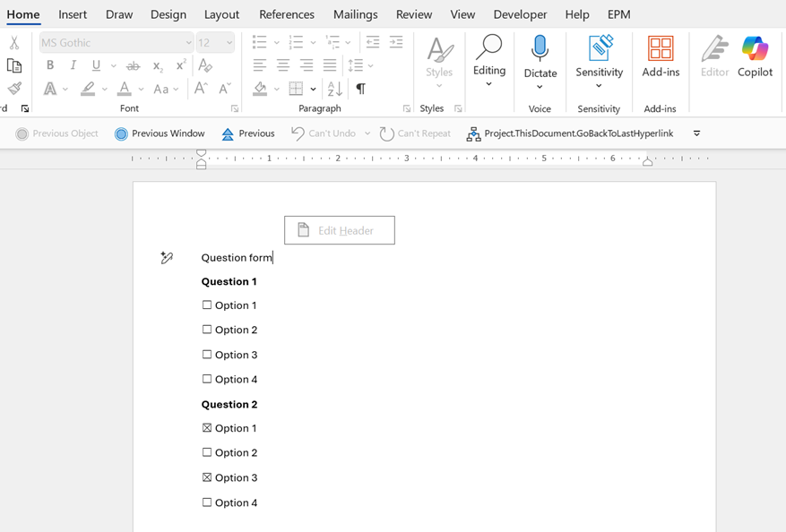Check Option 1 under Question 1

tap(207, 305)
